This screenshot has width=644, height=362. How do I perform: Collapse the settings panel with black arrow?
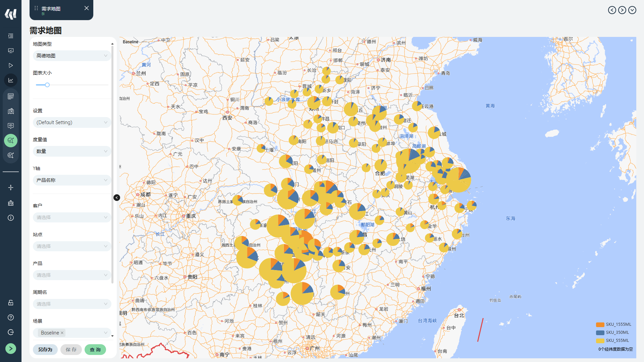point(117,198)
